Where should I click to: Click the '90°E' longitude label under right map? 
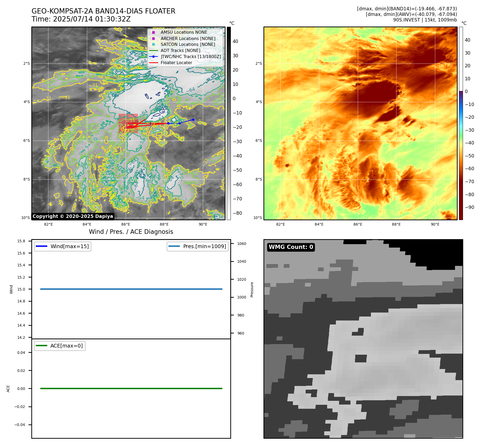pyautogui.click(x=435, y=224)
